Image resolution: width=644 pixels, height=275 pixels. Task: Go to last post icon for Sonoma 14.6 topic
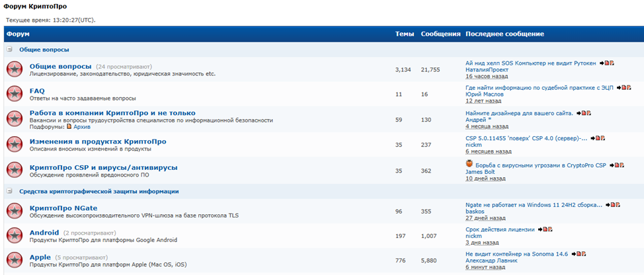tap(575, 254)
